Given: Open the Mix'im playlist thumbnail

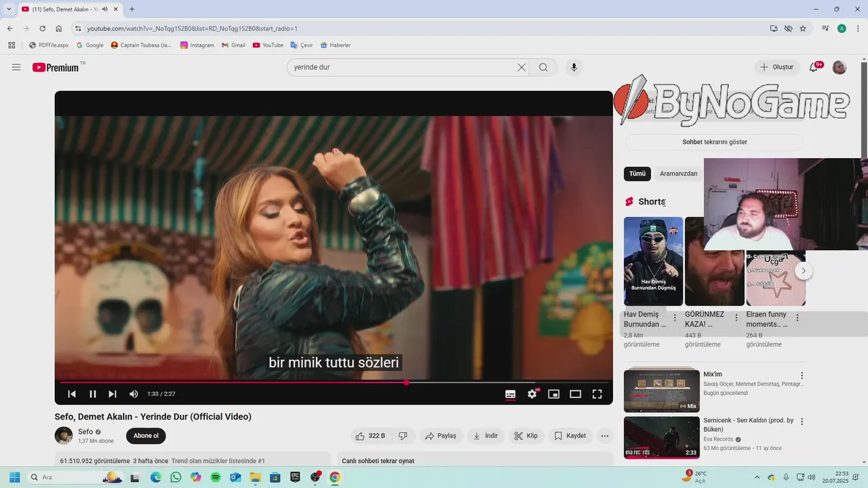Looking at the screenshot, I should (661, 390).
